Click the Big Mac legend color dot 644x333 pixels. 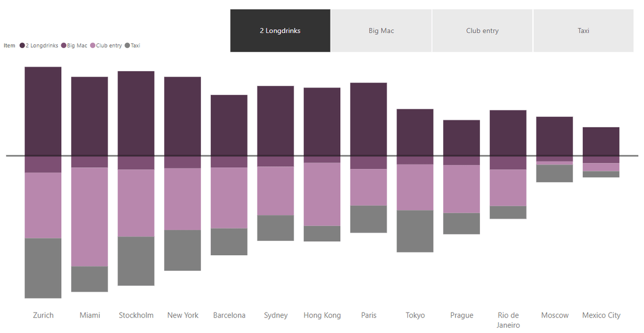[x=64, y=46]
